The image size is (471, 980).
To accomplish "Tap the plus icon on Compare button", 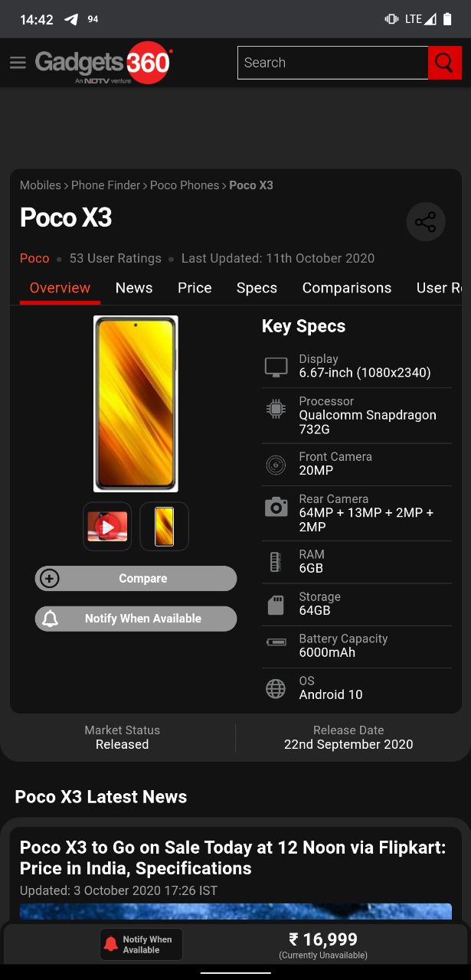I will coord(49,579).
